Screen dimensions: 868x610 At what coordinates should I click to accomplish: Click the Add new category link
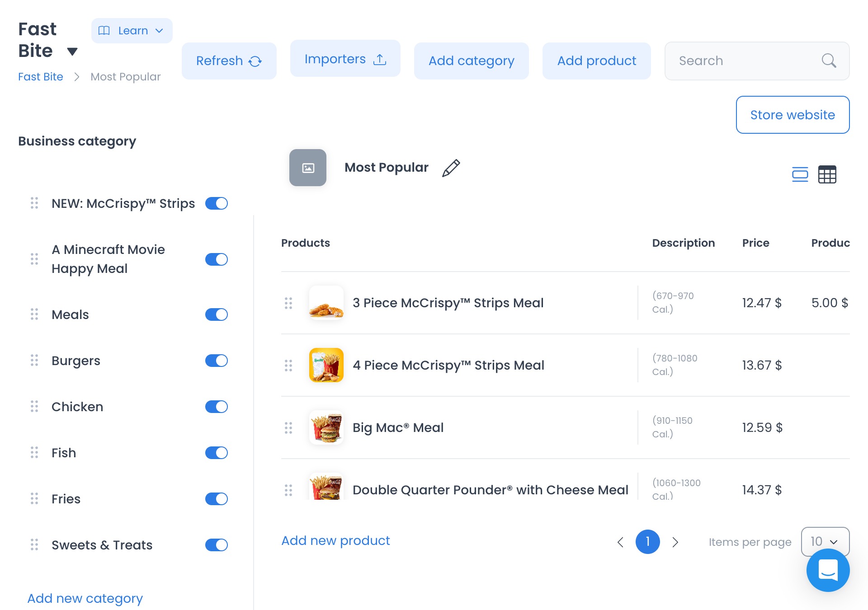click(x=85, y=598)
